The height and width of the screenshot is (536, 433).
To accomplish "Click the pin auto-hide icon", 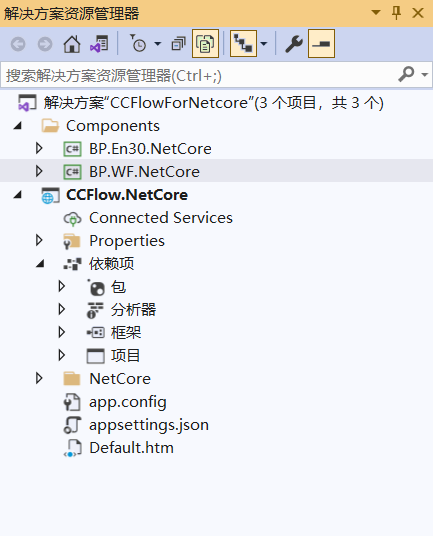I will click(x=396, y=13).
